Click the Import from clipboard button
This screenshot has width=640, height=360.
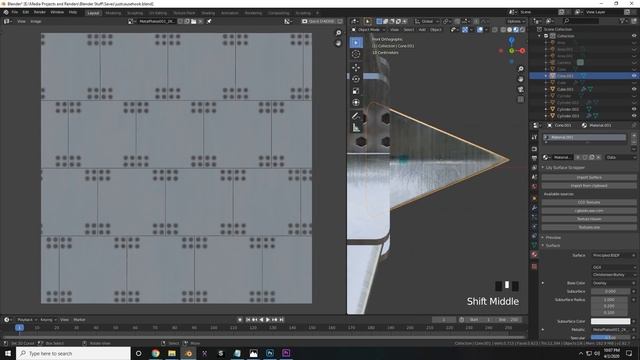point(589,186)
